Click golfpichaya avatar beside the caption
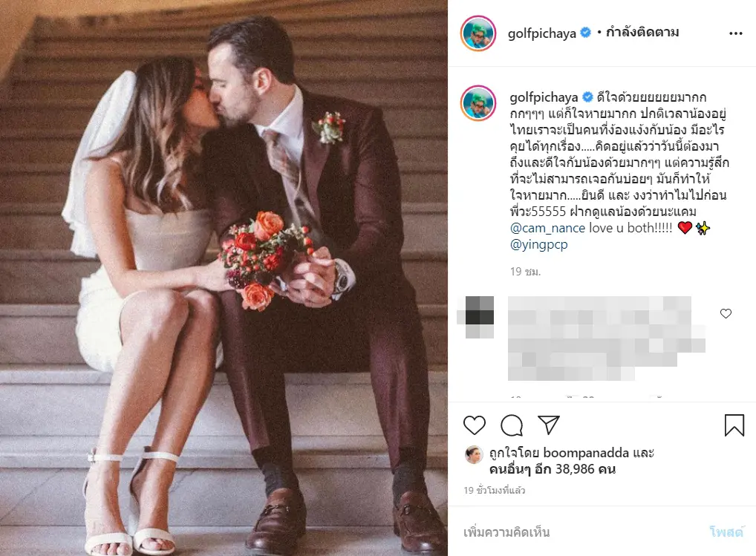The width and height of the screenshot is (756, 556). [478, 102]
